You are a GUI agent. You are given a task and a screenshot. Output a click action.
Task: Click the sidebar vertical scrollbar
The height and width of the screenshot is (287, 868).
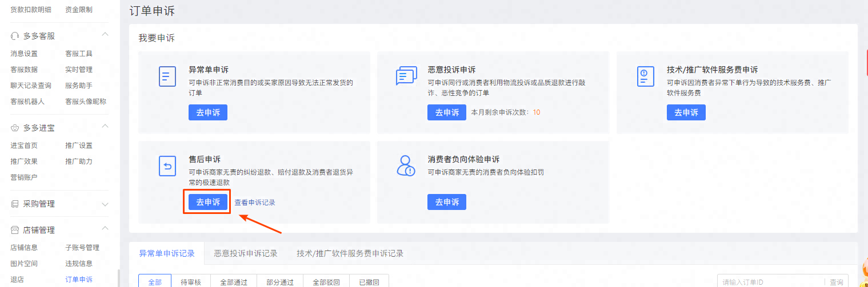(118, 278)
